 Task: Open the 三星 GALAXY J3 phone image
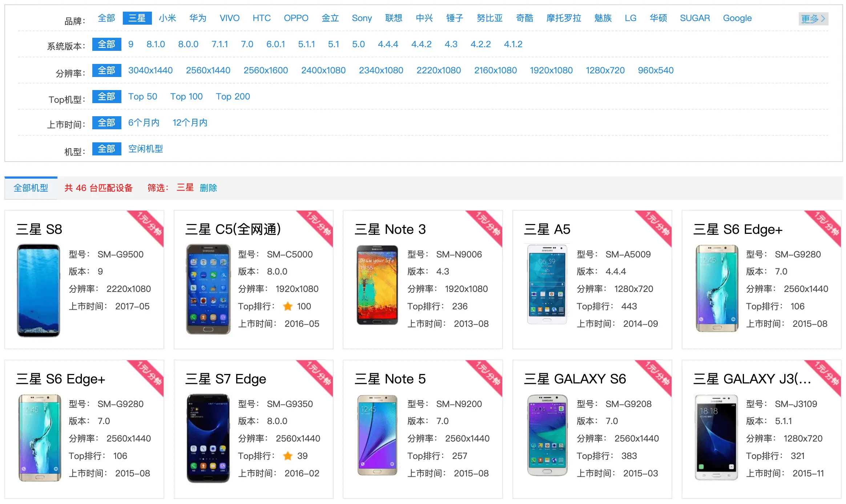[x=716, y=437]
